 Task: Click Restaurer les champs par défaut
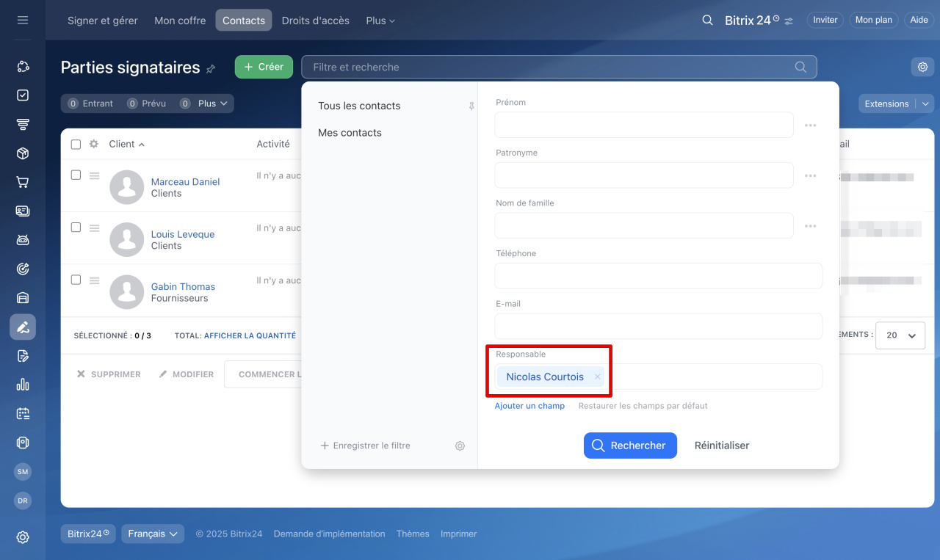pos(643,406)
